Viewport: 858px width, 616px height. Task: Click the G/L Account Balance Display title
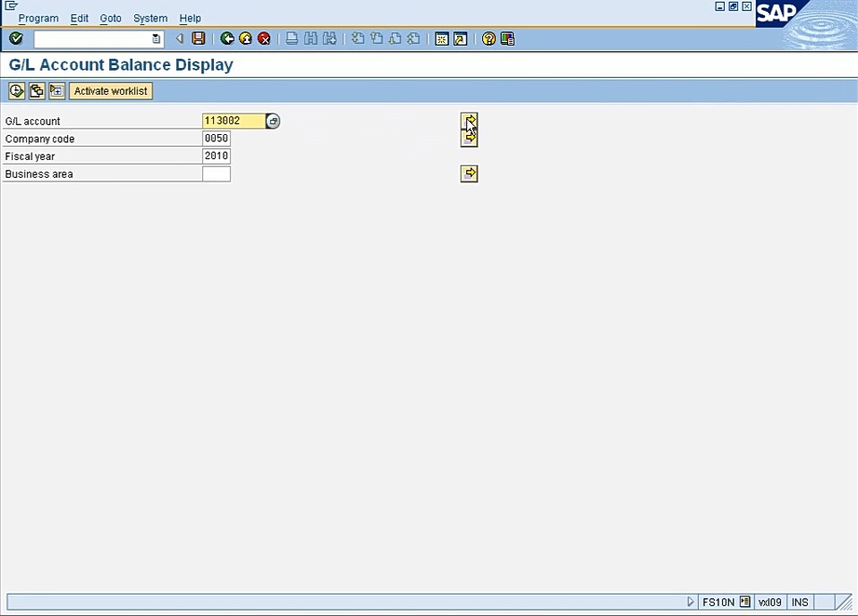[121, 64]
